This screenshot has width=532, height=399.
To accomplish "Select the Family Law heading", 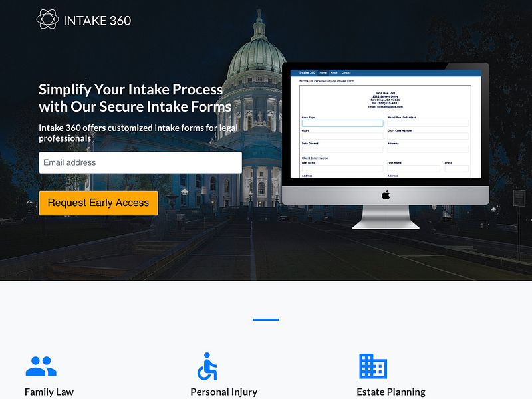I will point(49,392).
